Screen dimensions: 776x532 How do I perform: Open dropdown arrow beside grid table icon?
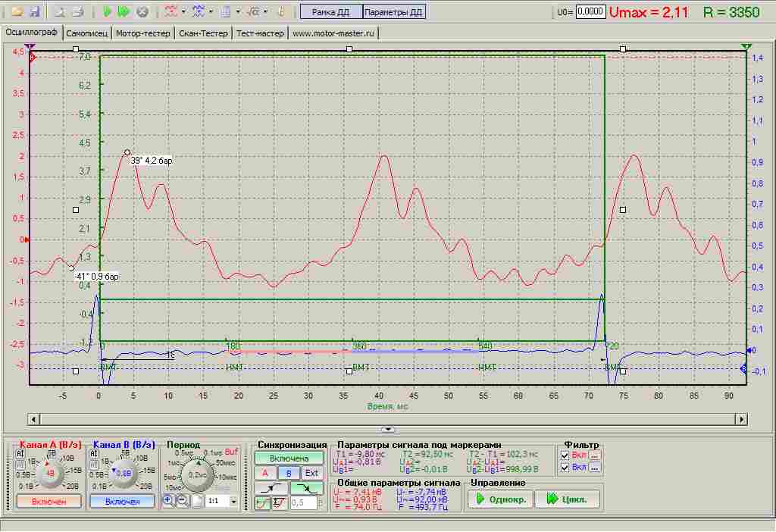click(x=238, y=11)
